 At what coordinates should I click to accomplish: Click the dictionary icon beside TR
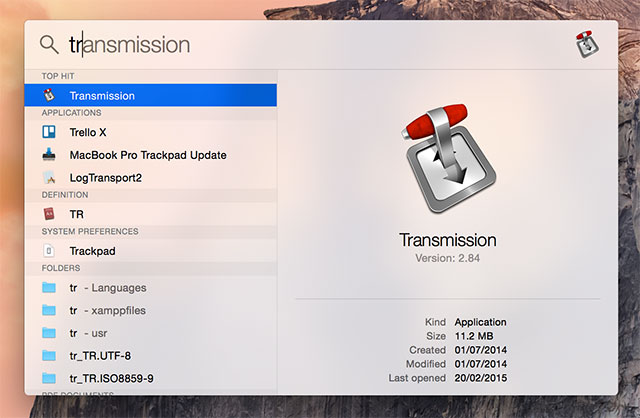pos(49,214)
